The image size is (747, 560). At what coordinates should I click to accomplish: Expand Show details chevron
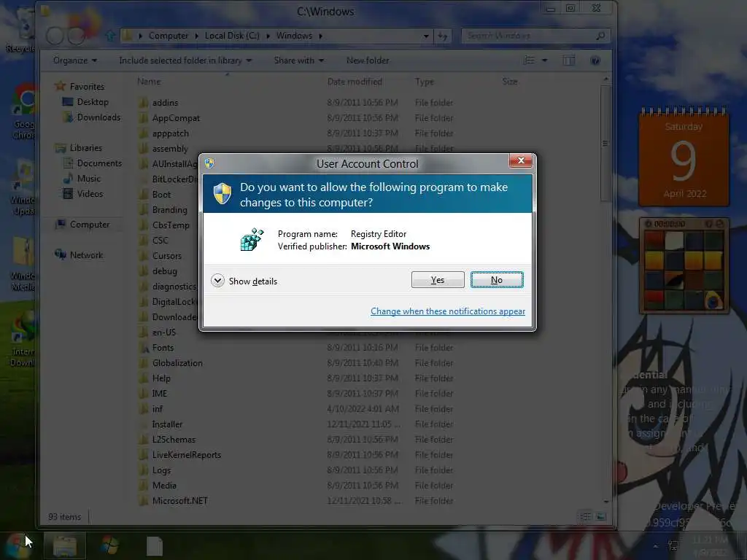click(x=217, y=281)
